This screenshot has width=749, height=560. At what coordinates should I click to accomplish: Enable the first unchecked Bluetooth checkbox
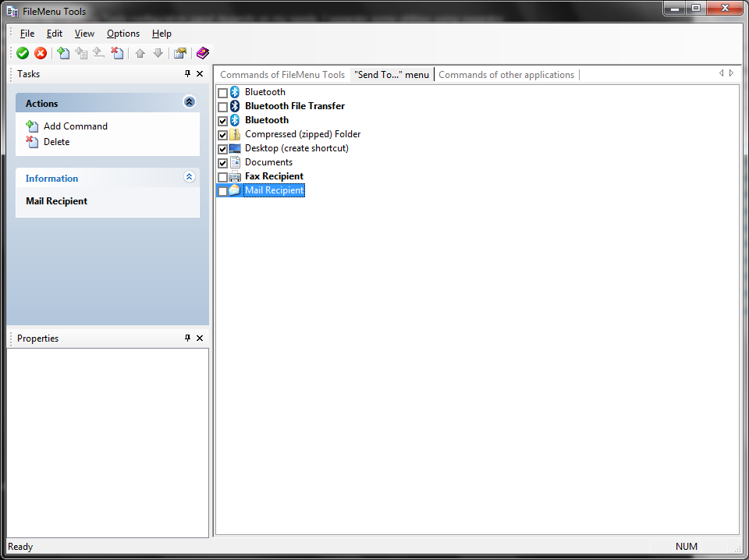click(222, 93)
